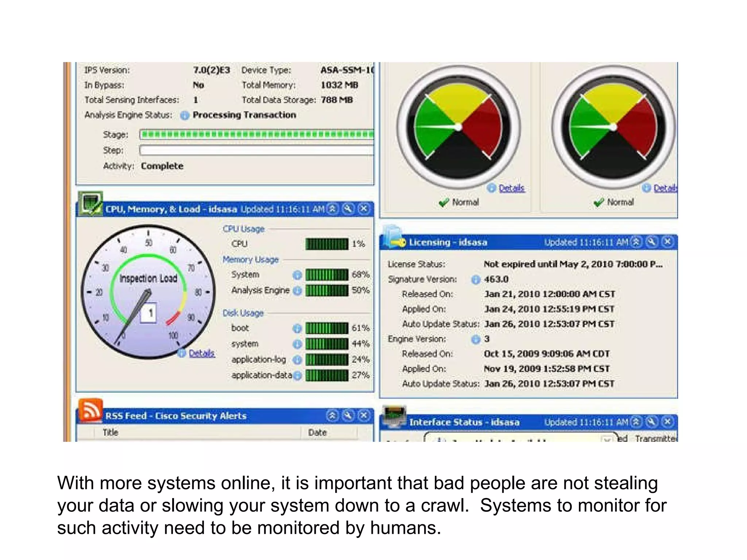Open the Licensing gadget wrench settings
747x560 pixels.
click(652, 242)
